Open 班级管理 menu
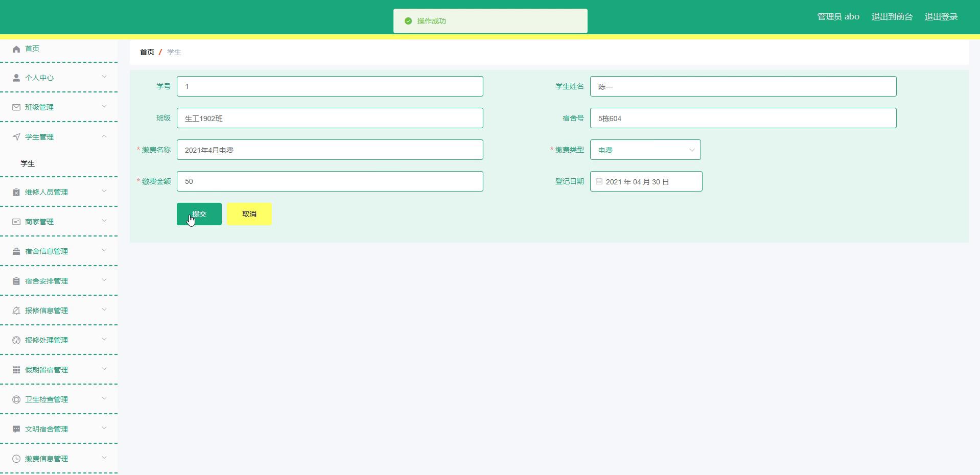 pos(59,107)
